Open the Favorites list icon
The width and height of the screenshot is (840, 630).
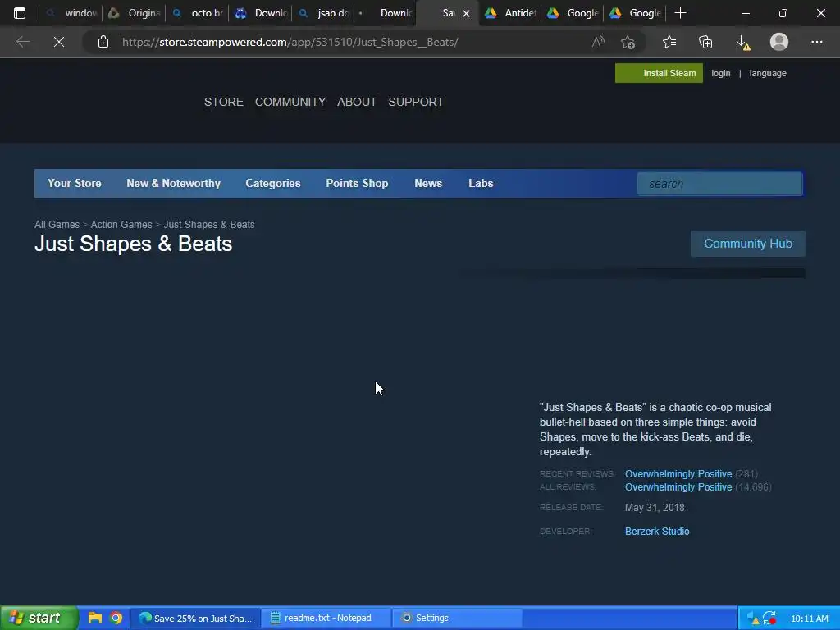(669, 42)
